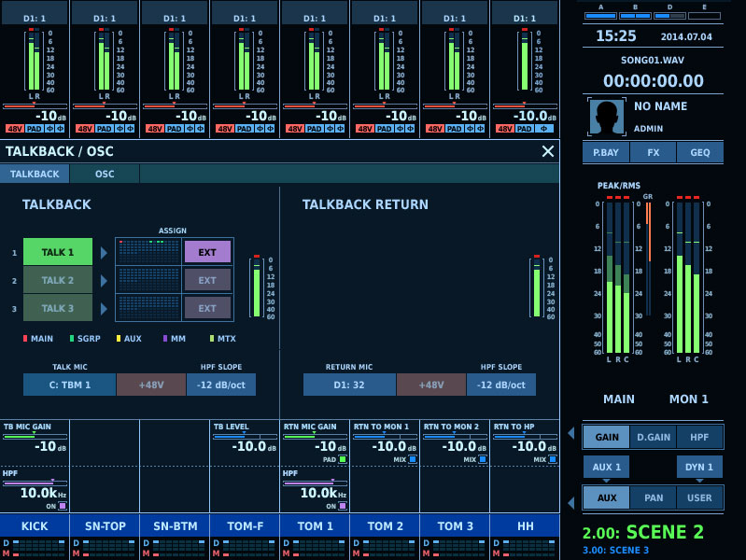Enable Talk Mic +48V phantom power
Image resolution: width=746 pixels, height=560 pixels.
(x=151, y=385)
